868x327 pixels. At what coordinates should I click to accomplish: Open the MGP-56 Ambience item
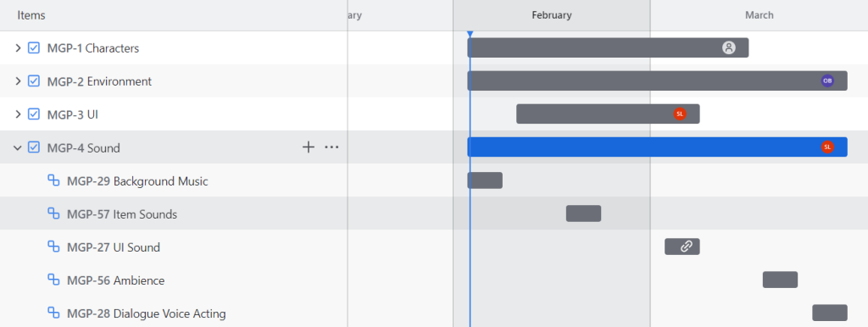115,280
